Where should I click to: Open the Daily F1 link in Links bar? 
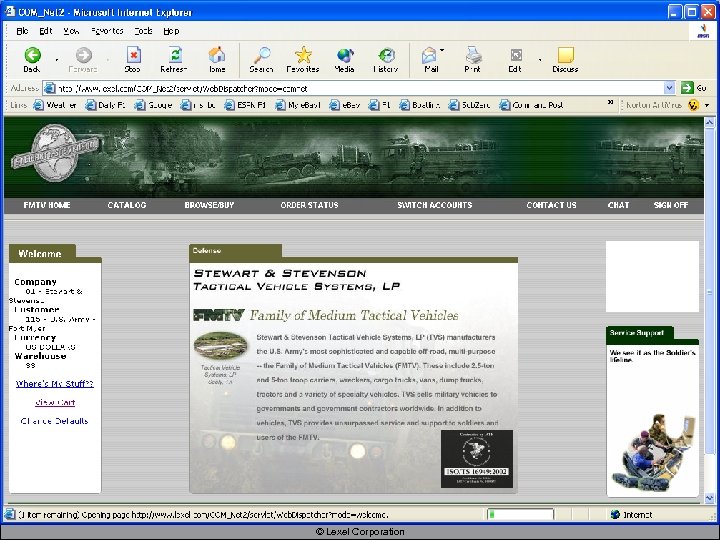click(x=105, y=105)
